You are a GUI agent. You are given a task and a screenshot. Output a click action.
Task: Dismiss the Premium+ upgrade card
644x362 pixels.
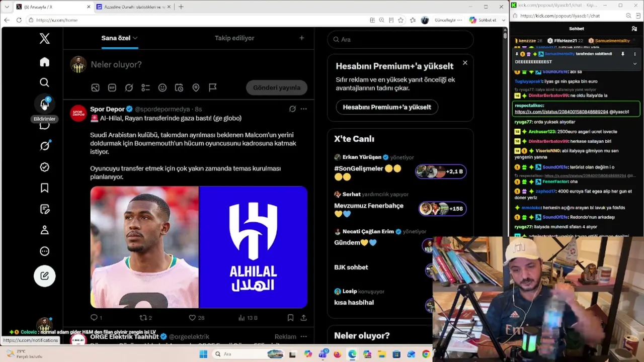pos(465,63)
